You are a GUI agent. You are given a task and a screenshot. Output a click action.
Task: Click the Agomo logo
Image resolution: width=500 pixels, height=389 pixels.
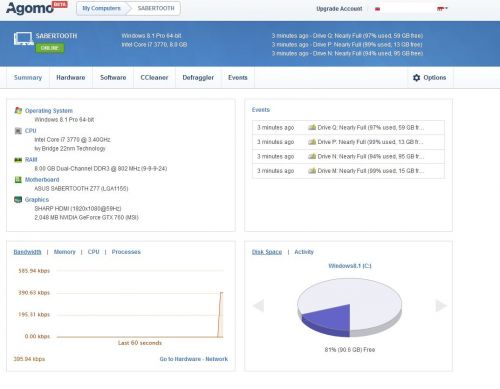coord(37,8)
